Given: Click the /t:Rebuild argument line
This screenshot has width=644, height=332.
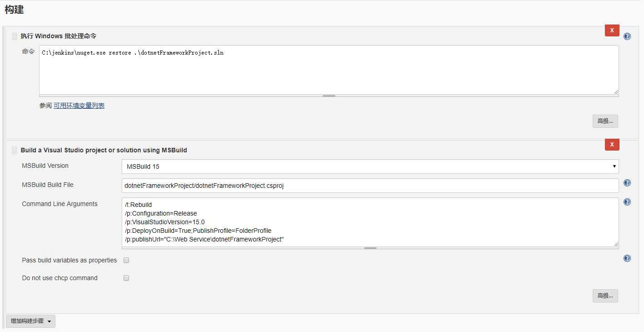Looking at the screenshot, I should click(138, 205).
